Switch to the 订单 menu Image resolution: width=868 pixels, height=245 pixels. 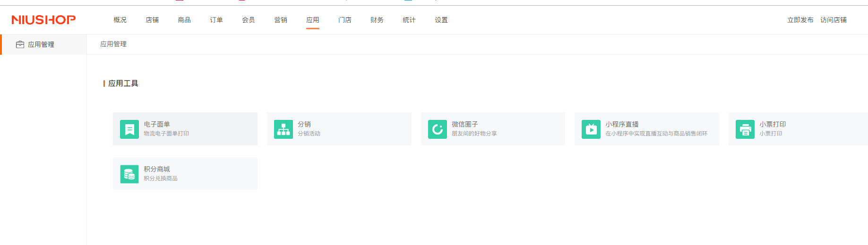point(216,20)
